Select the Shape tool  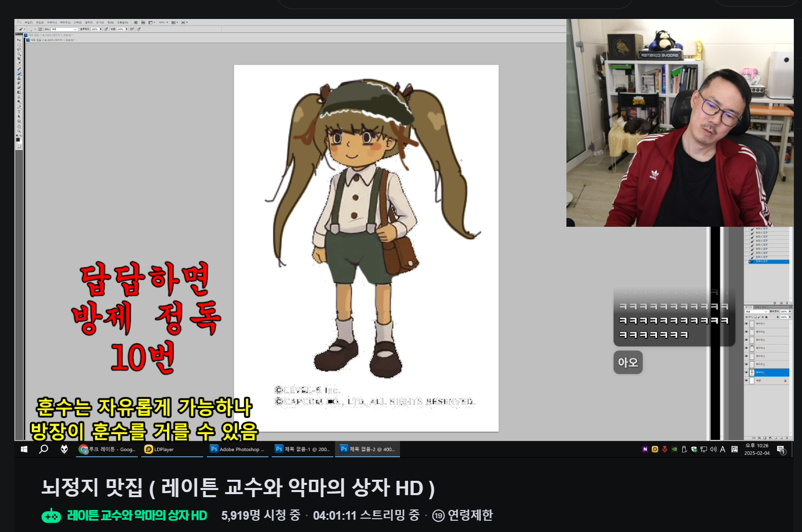(x=19, y=121)
